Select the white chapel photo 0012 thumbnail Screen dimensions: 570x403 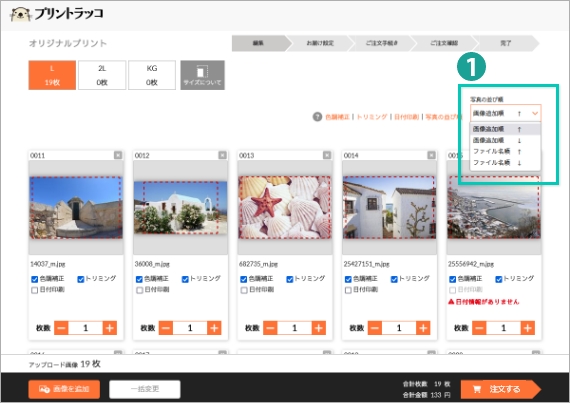click(x=180, y=207)
